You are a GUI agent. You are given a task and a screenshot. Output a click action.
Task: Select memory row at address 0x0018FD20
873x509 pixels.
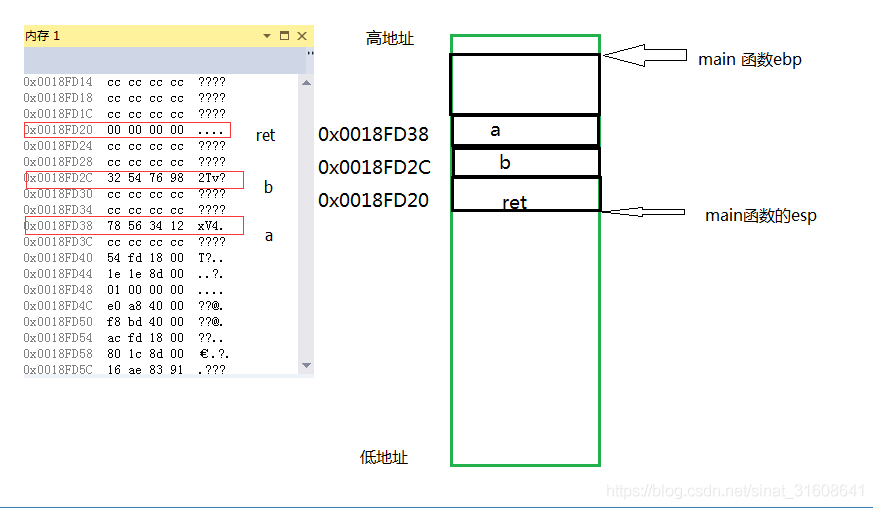coord(127,130)
